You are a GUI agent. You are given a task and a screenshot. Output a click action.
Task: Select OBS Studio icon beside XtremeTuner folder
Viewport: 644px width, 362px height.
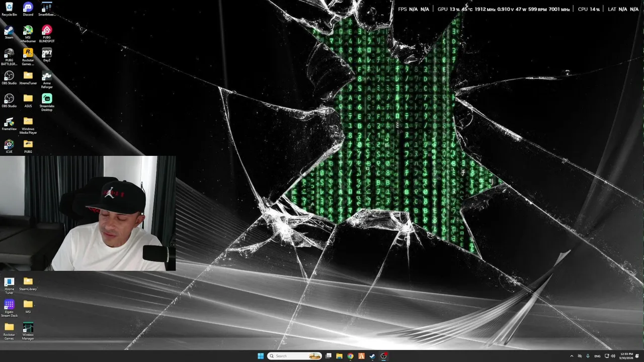coord(9,78)
